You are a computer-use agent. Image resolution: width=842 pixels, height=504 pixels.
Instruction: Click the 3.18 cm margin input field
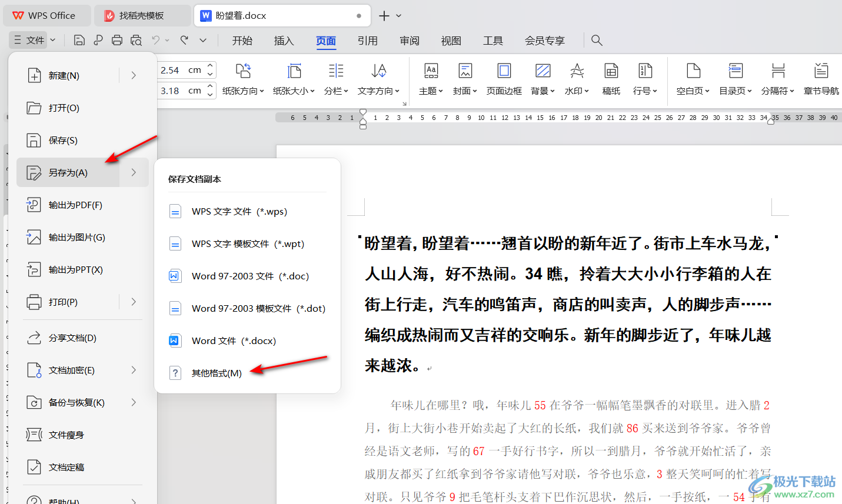point(181,91)
